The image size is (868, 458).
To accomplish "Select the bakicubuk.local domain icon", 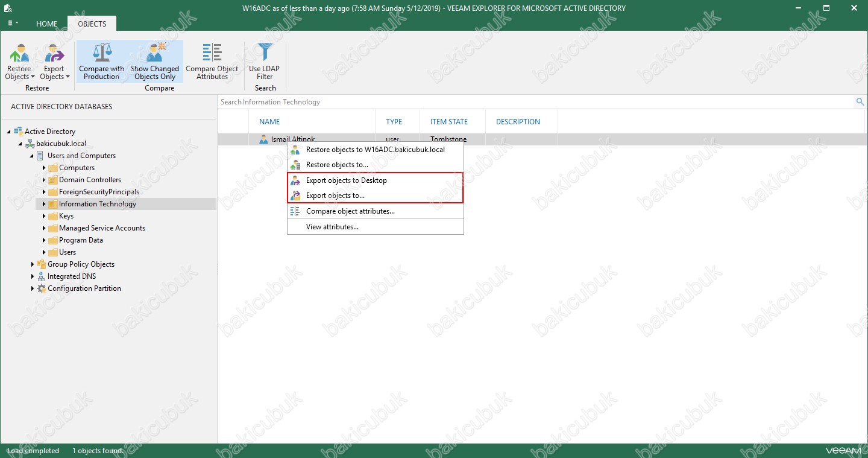I will [x=30, y=144].
